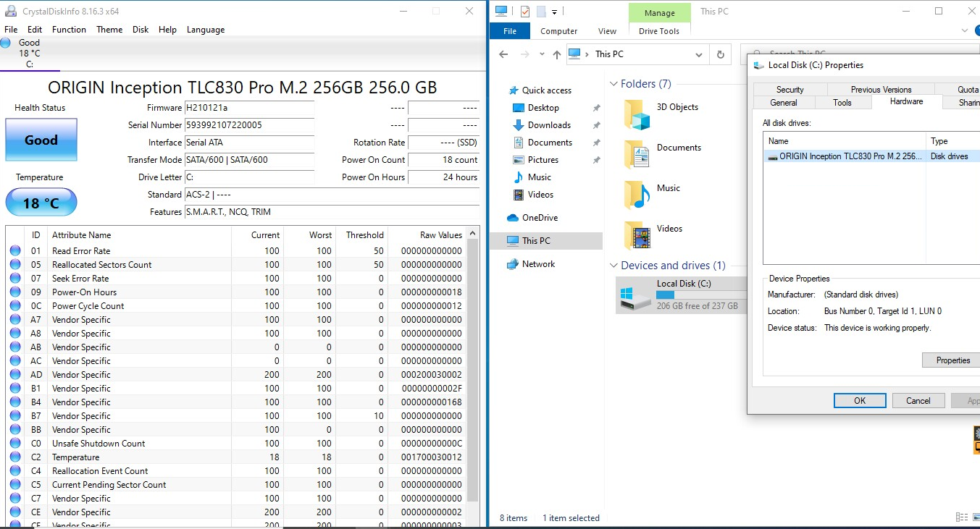The image size is (980, 529).
Task: Switch to the Security tab in Properties
Action: pos(790,90)
